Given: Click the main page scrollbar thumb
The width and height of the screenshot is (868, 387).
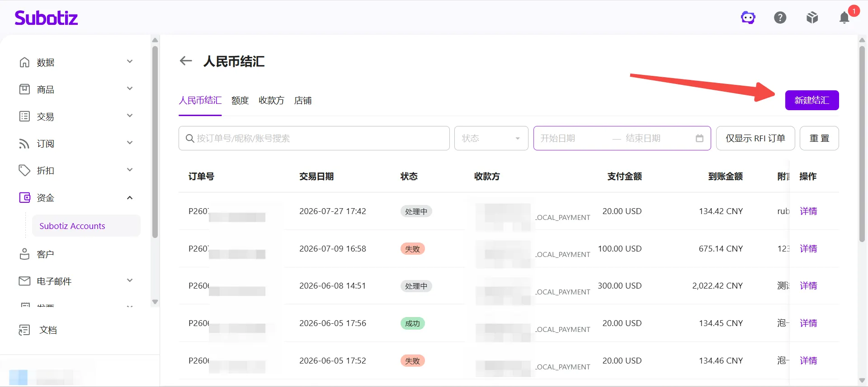Looking at the screenshot, I should click(862, 145).
